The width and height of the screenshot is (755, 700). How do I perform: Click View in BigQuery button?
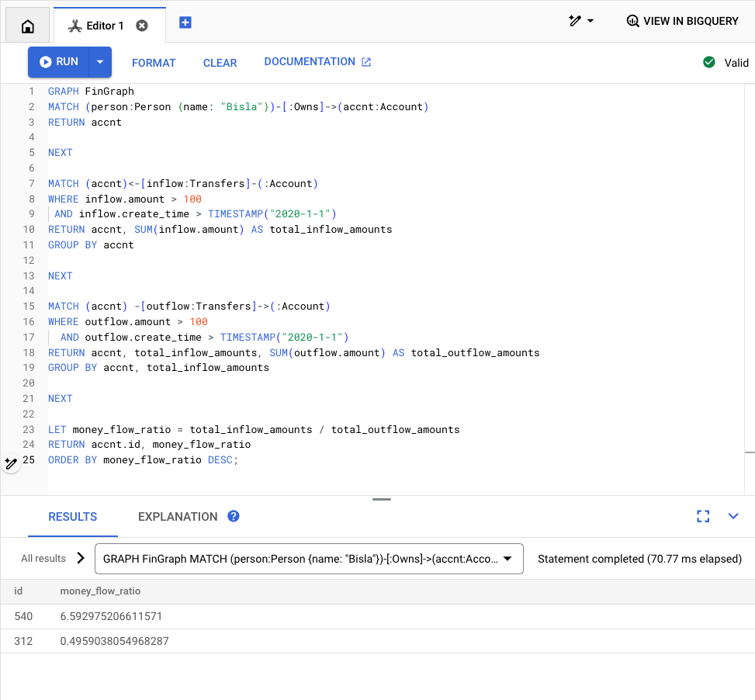(x=682, y=21)
